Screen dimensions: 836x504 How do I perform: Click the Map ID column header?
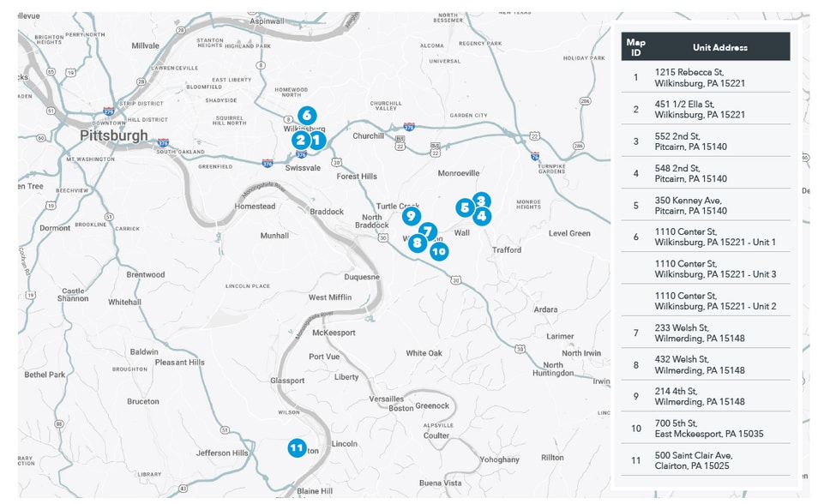(x=635, y=47)
